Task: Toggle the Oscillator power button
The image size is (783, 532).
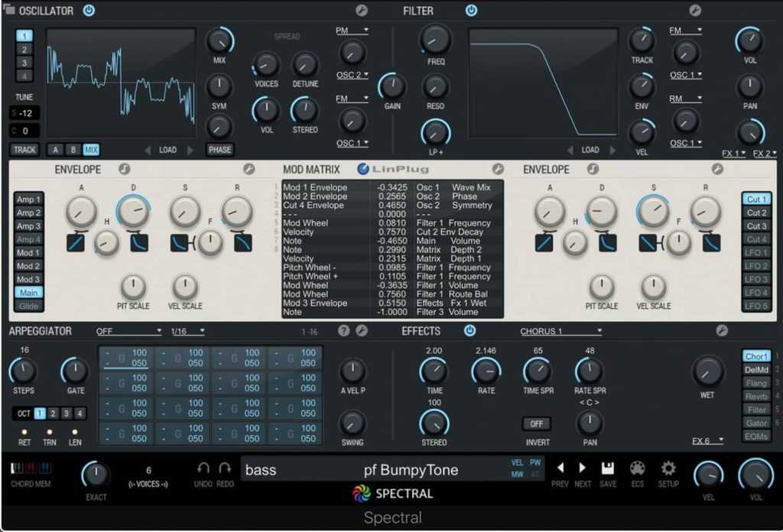Action: tap(89, 11)
